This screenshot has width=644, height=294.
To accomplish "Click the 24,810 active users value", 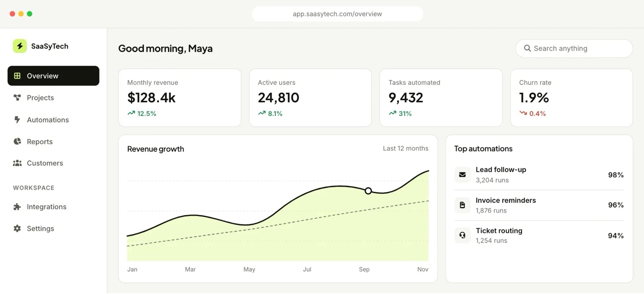I will tap(279, 97).
